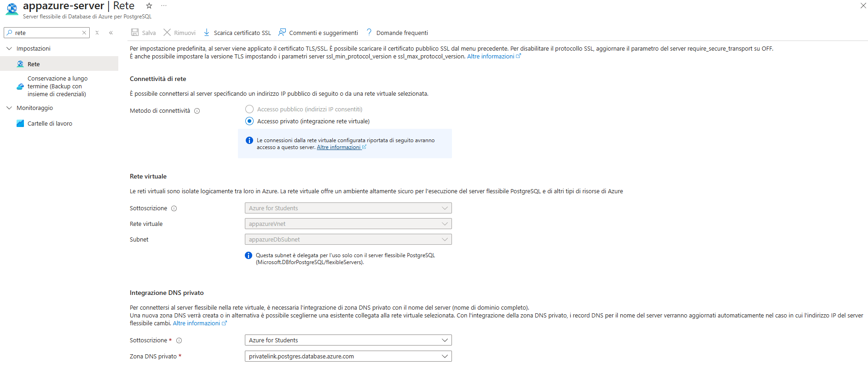Click info icon beside Metodo di connettività
The height and width of the screenshot is (369, 868).
197,111
